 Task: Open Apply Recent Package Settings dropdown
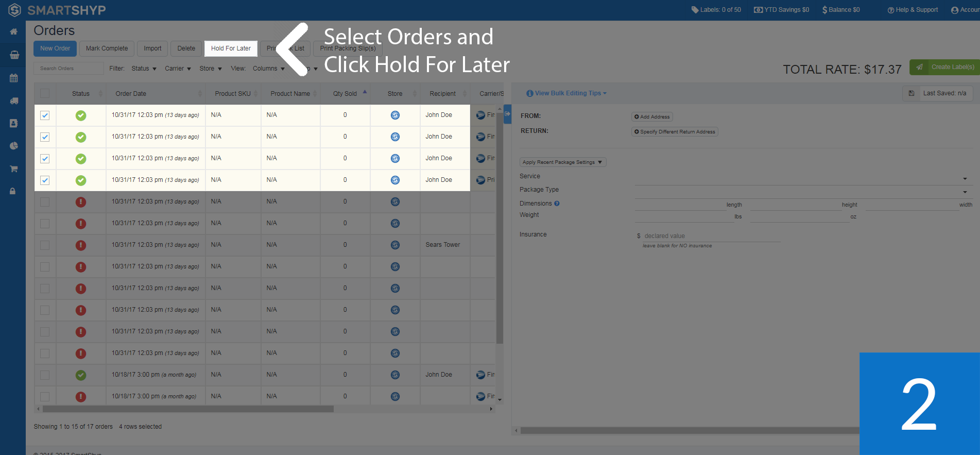coord(563,162)
